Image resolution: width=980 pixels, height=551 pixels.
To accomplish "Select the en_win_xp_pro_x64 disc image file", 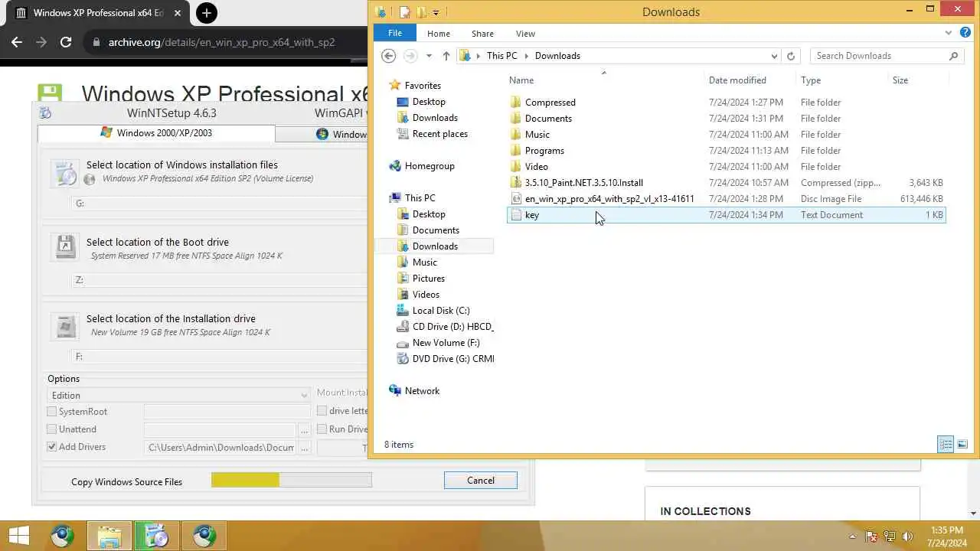I will (609, 199).
